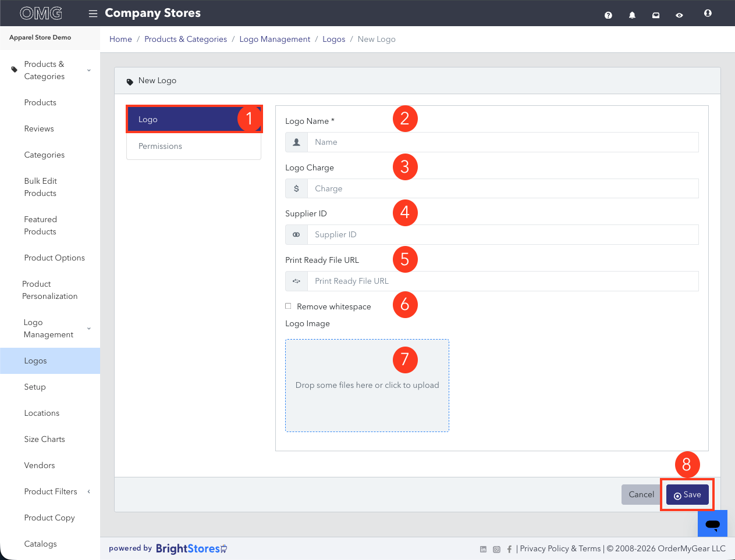This screenshot has height=560, width=735.
Task: Click the Facebook icon in footer
Action: 509,549
